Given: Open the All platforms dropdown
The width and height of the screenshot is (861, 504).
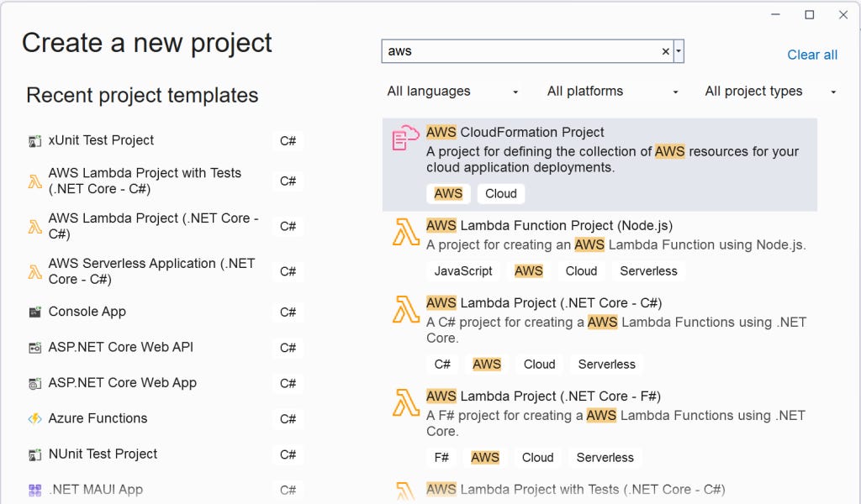Looking at the screenshot, I should pos(611,91).
